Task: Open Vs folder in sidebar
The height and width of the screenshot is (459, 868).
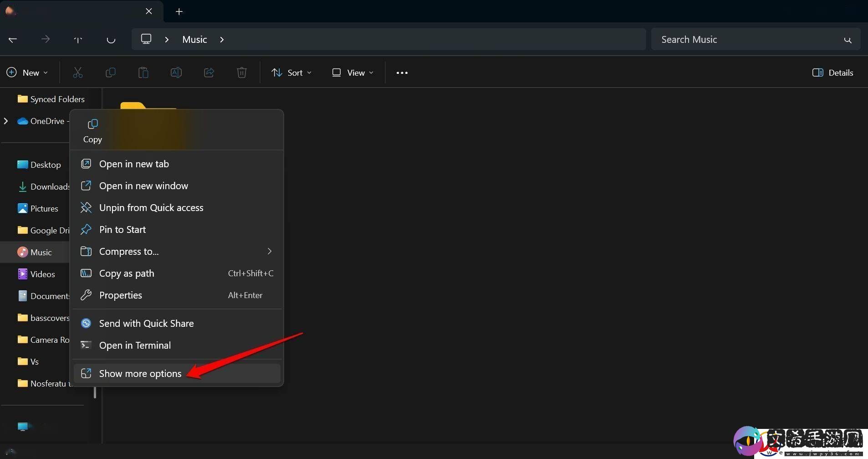Action: (28, 362)
